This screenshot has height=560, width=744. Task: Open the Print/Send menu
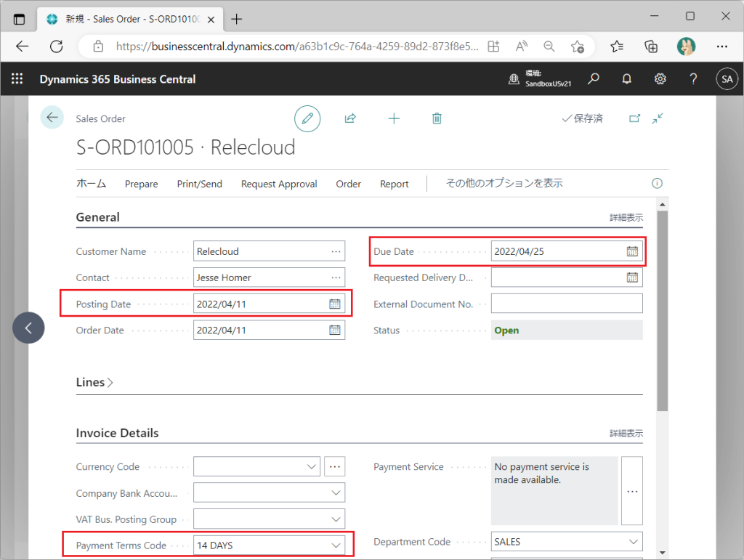[x=199, y=184]
